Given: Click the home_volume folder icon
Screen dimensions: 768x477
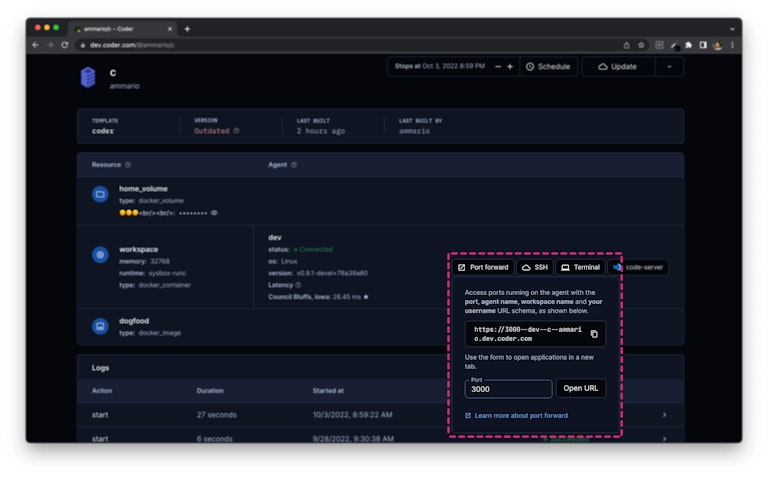Looking at the screenshot, I should tap(100, 194).
